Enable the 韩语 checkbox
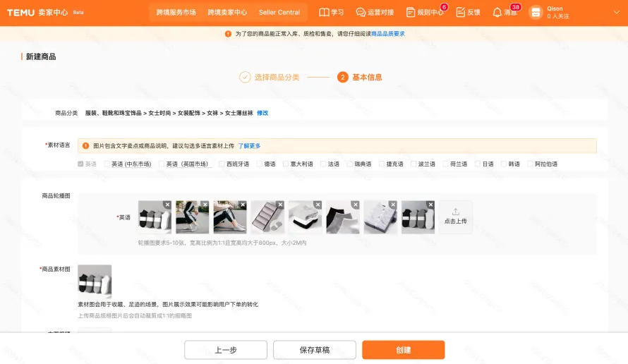Viewport: 628px width, 364px height. (x=504, y=164)
